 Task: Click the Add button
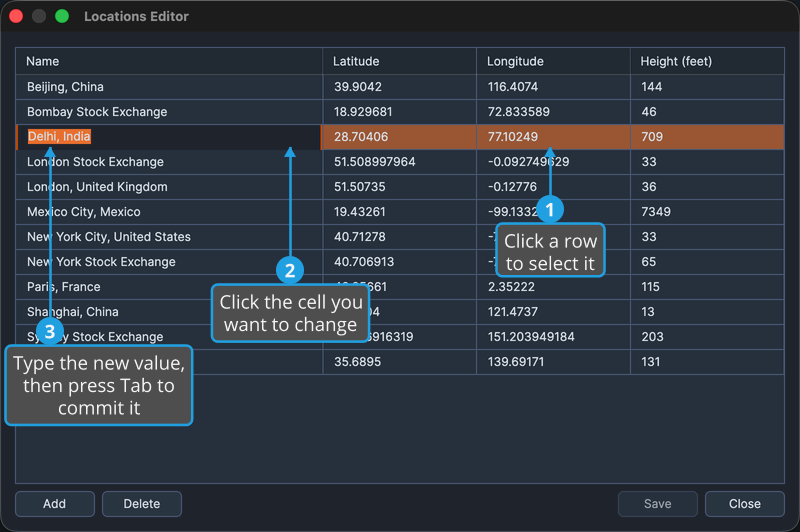(x=55, y=503)
